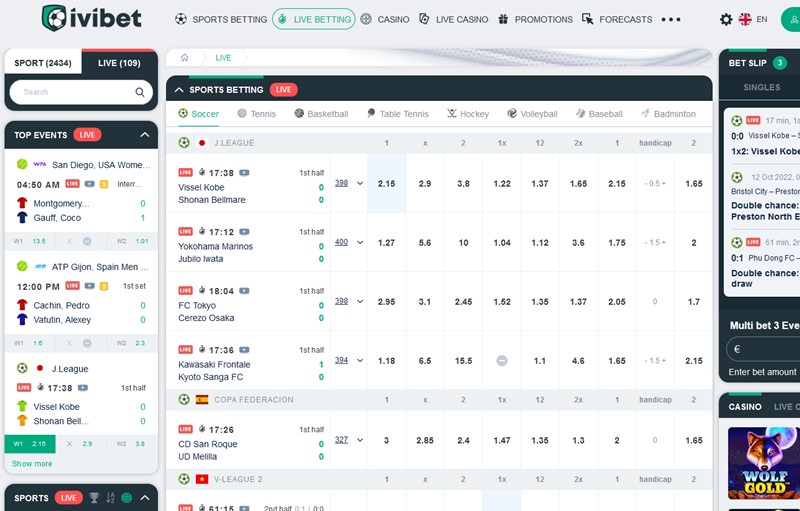Image resolution: width=800 pixels, height=511 pixels.
Task: Open the 394 markets link for Kawasaki Frontale
Action: [x=341, y=360]
